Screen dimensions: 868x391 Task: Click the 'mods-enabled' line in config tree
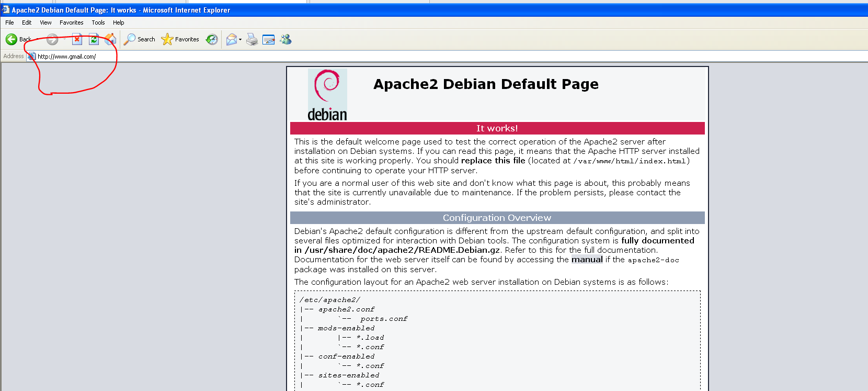pos(346,328)
